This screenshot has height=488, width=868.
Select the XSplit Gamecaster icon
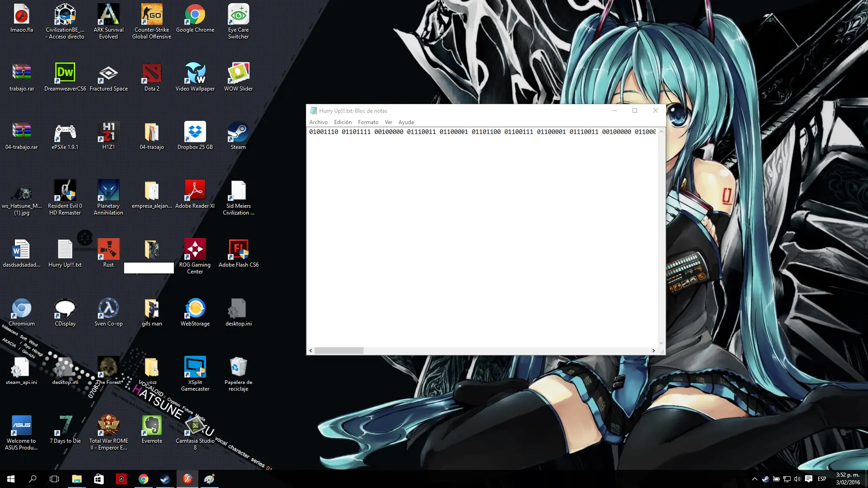[195, 374]
